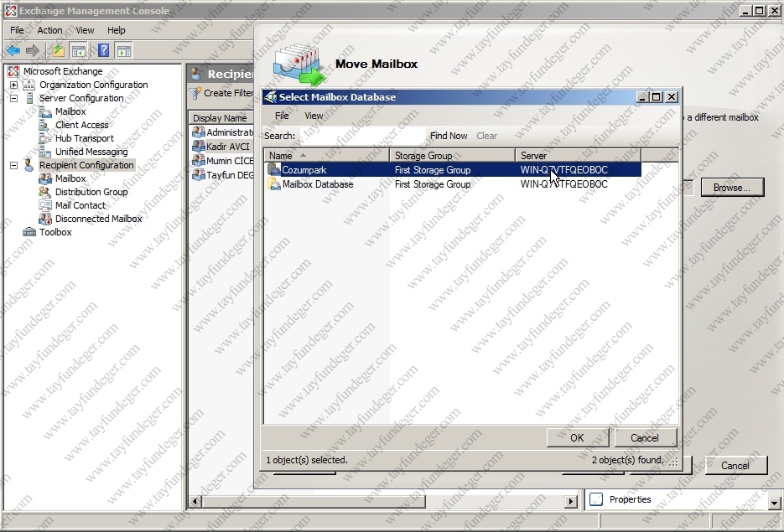The height and width of the screenshot is (532, 784).
Task: Sort databases by Storage Group column
Action: tap(453, 156)
